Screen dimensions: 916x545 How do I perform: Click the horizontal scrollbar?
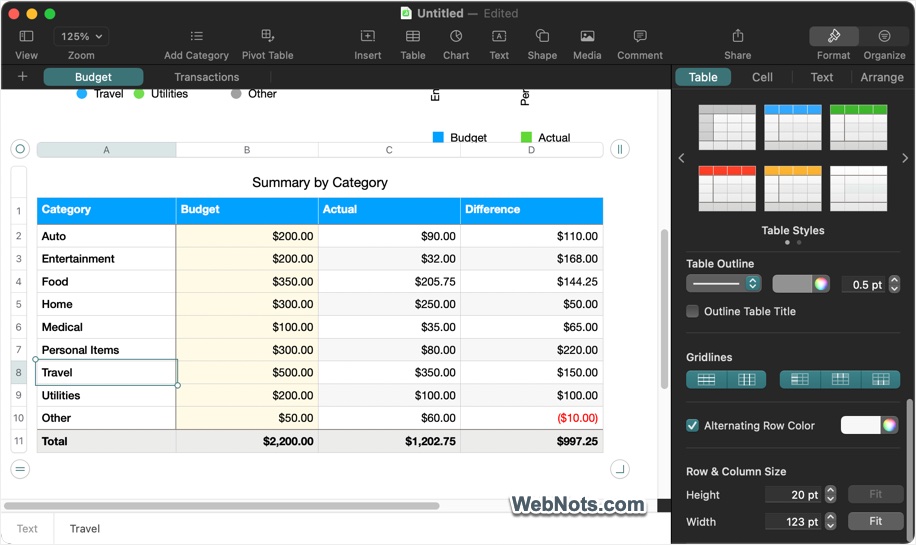222,506
